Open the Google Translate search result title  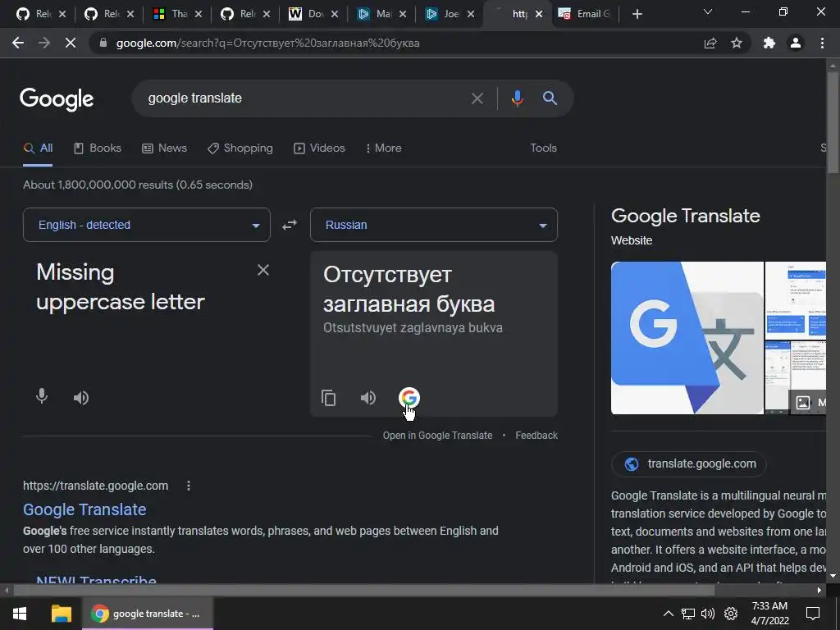pos(84,509)
